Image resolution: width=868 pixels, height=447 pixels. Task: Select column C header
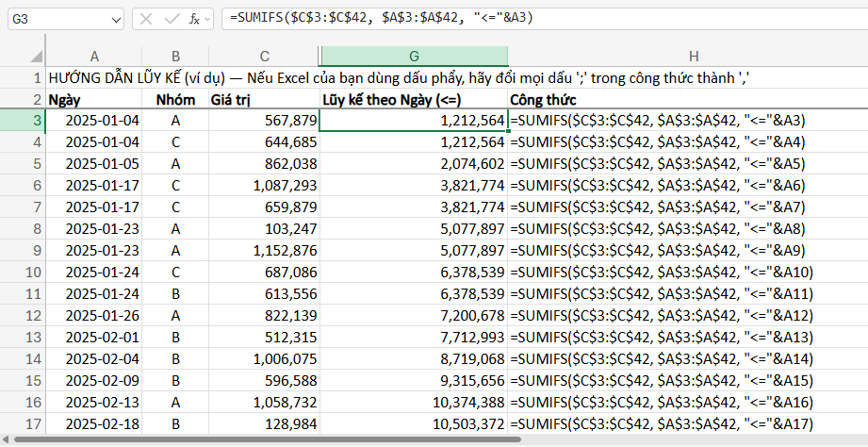click(x=264, y=56)
